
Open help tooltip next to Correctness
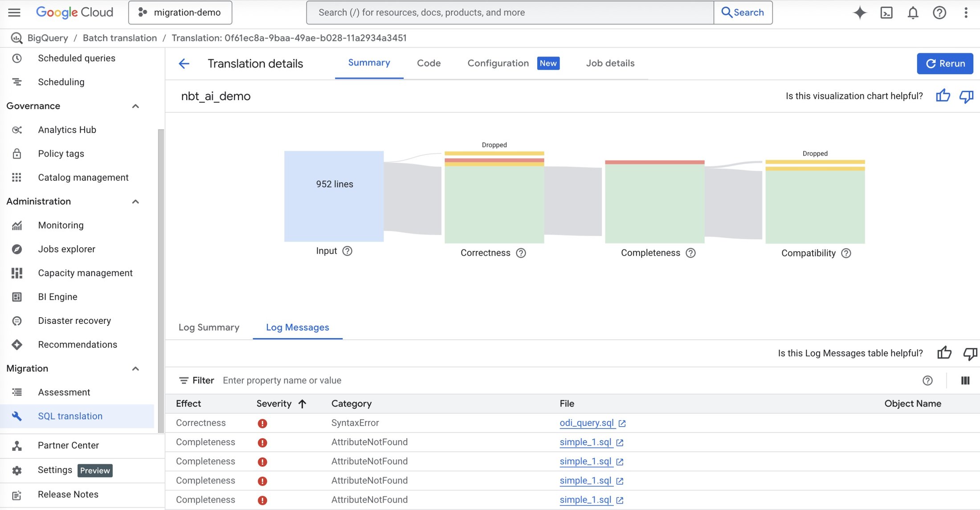tap(521, 253)
